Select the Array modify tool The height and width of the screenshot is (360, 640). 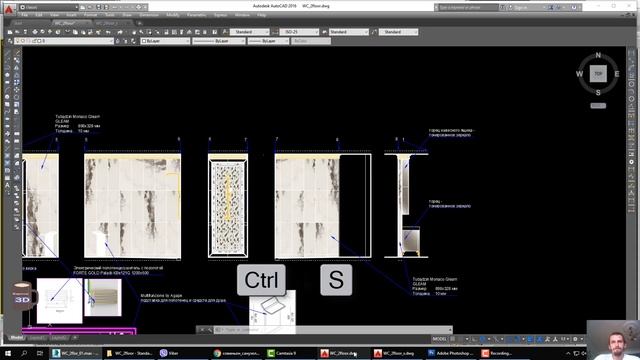click(17, 82)
